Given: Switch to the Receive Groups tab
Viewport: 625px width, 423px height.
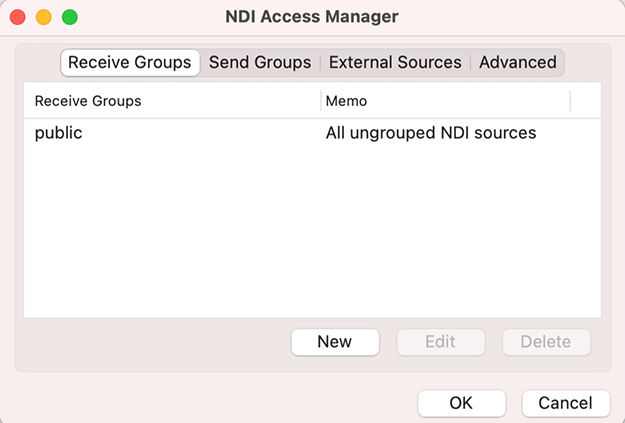Looking at the screenshot, I should click(130, 62).
